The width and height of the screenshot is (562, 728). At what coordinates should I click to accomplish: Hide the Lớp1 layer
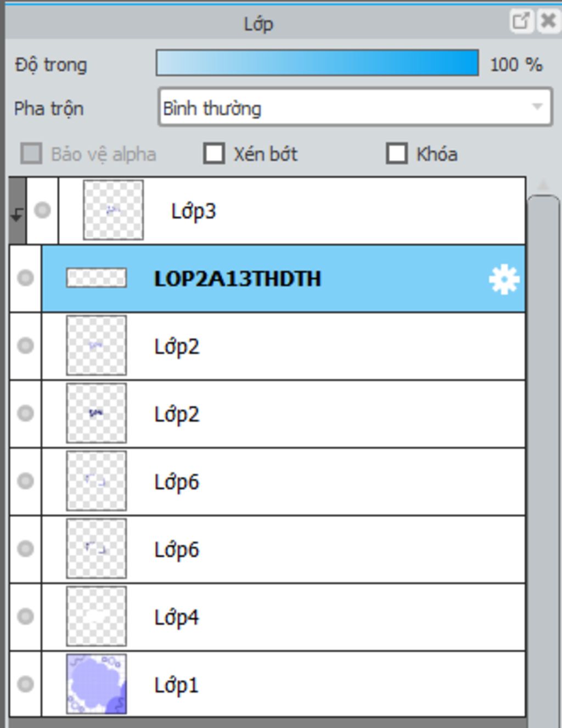25,684
